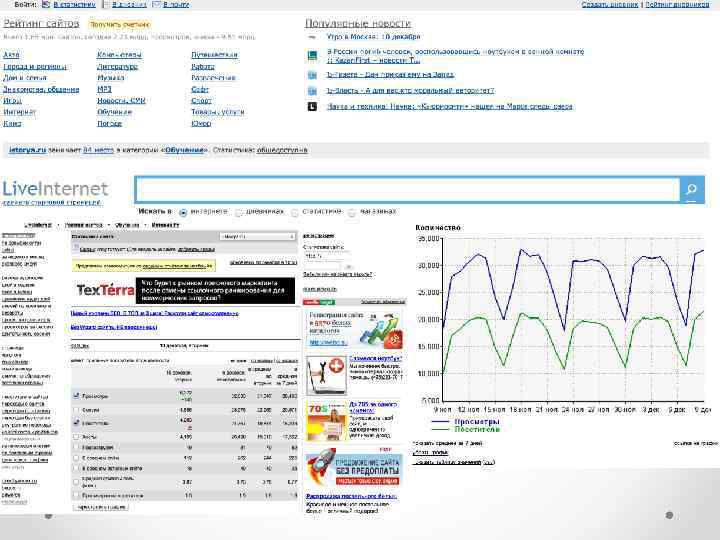Click the 'В статистику' login link

click(74, 4)
